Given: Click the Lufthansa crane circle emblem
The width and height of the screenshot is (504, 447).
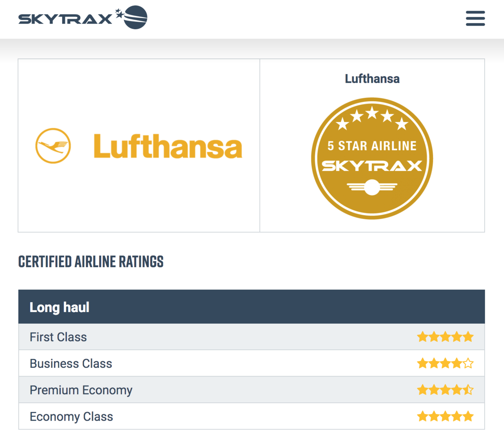Looking at the screenshot, I should pyautogui.click(x=53, y=146).
